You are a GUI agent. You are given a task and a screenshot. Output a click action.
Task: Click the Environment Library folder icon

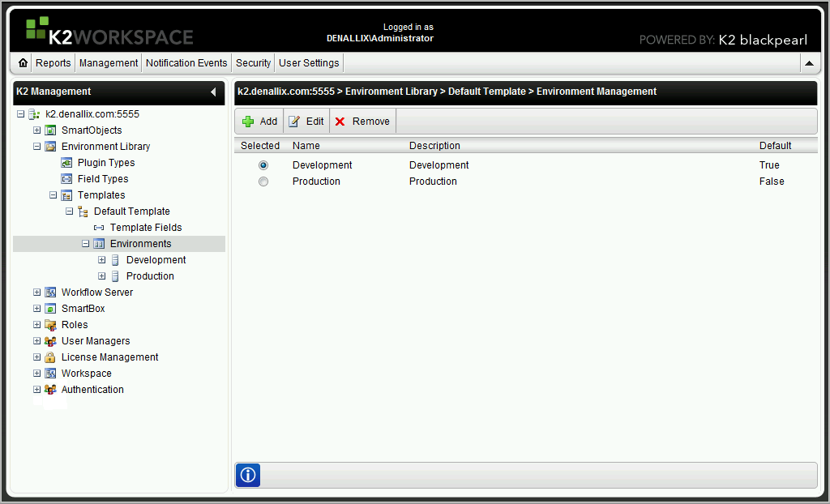click(x=50, y=147)
